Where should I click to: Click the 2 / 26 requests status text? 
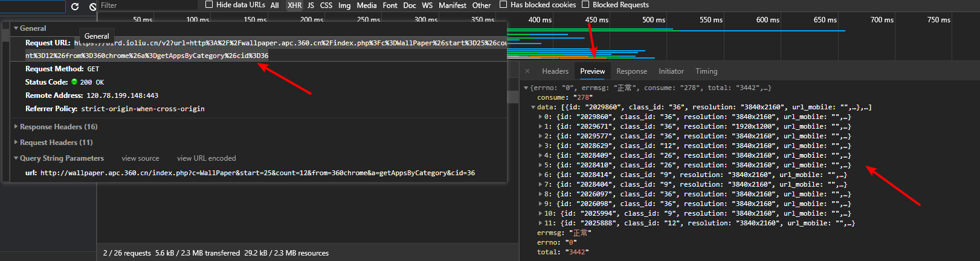(127, 253)
